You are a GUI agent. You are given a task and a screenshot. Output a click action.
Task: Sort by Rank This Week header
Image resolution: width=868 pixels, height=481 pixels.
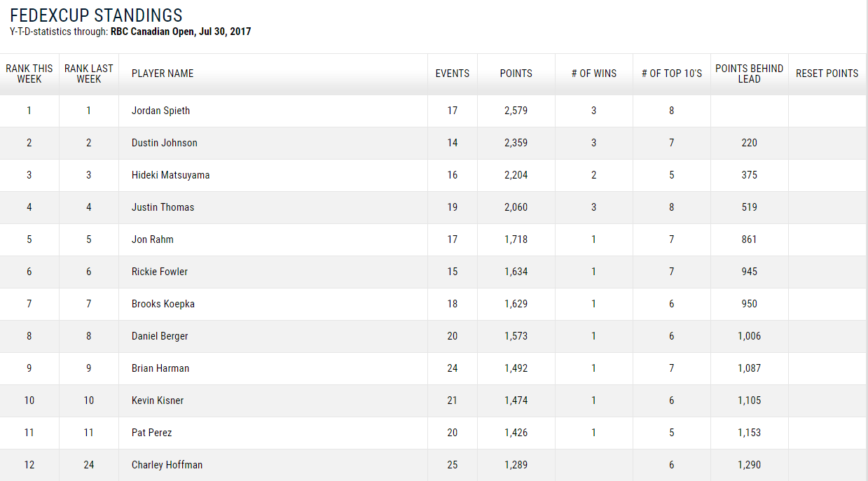click(29, 74)
